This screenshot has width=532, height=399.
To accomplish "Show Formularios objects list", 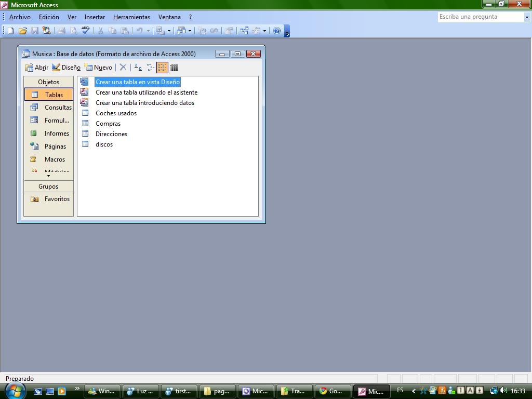I will coord(49,121).
